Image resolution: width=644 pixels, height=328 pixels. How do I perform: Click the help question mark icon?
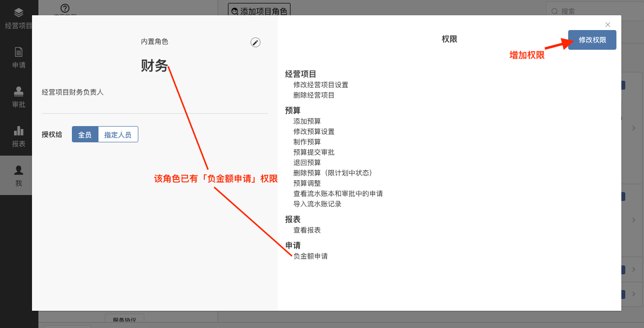click(65, 8)
